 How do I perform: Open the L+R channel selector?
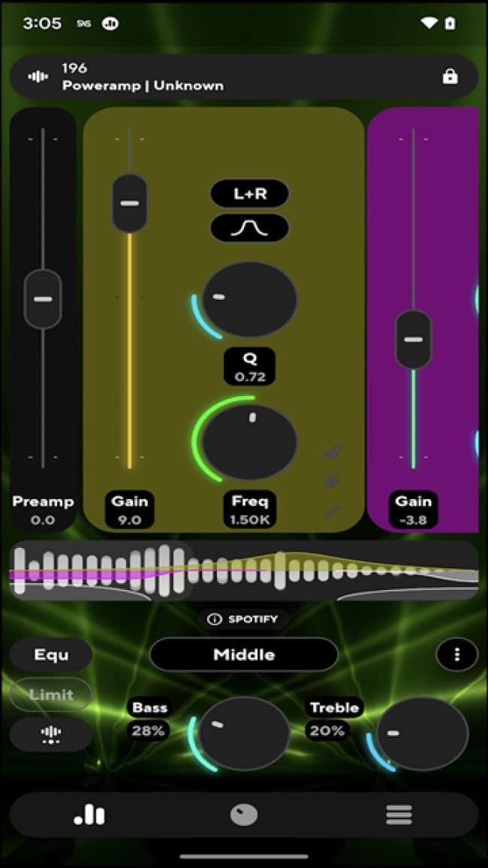coord(249,194)
